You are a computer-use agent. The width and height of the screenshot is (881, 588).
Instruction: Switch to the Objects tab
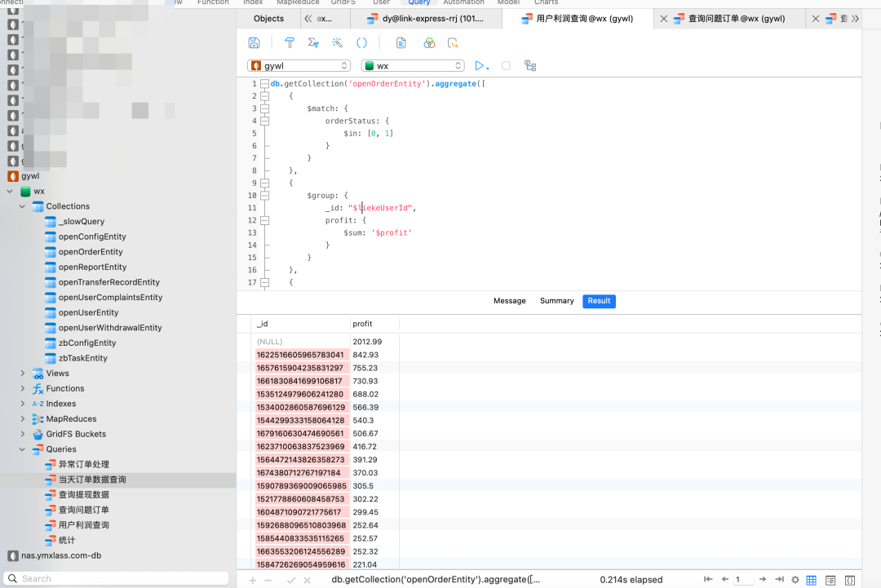tap(268, 19)
